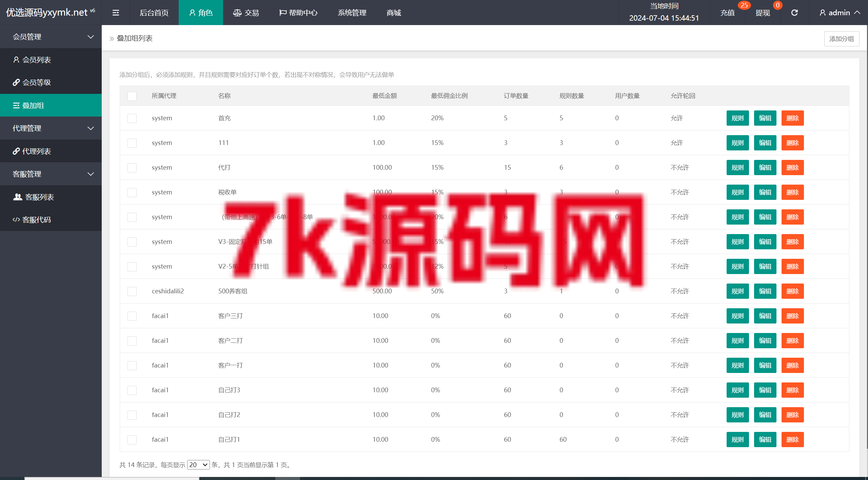Viewport: 868px width, 480px height.
Task: Click the 所属代理 column header
Action: click(x=164, y=96)
